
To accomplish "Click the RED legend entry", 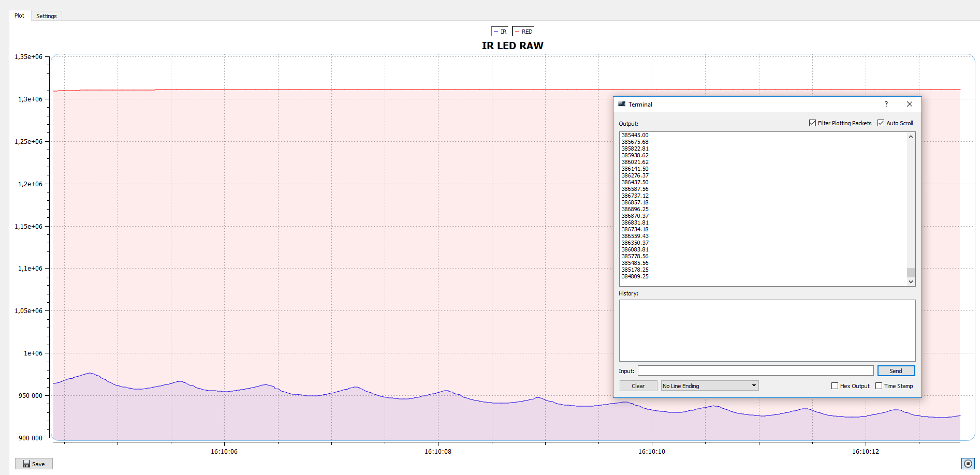I will pyautogui.click(x=523, y=32).
